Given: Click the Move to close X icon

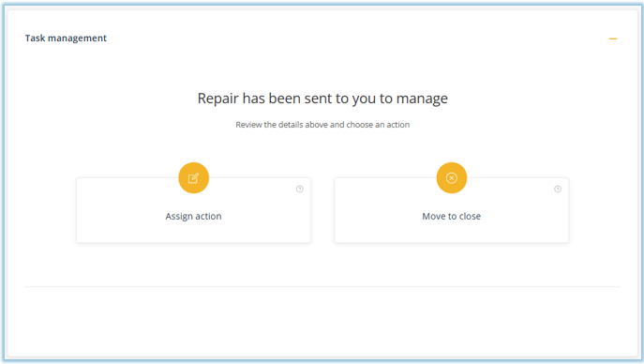Looking at the screenshot, I should [x=452, y=178].
